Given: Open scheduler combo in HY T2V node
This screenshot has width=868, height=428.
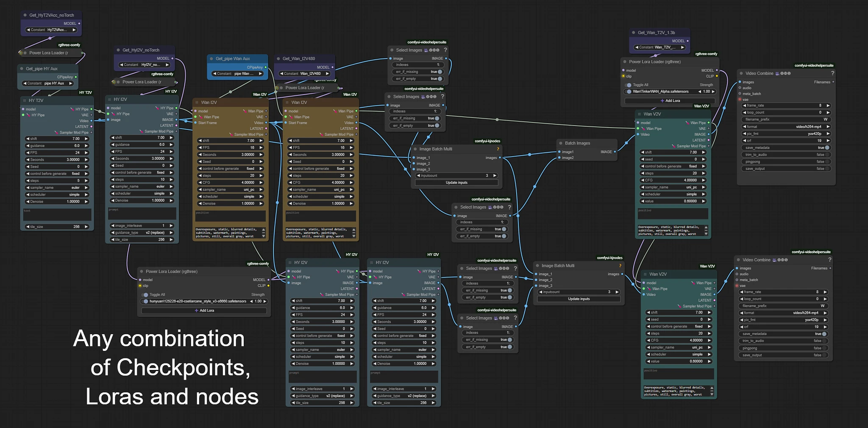Looking at the screenshot, I should coord(57,195).
